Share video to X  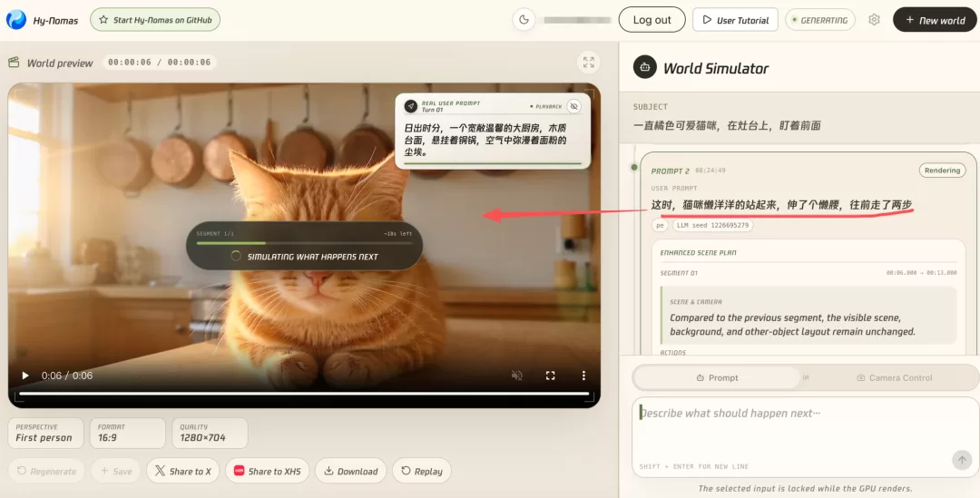pyautogui.click(x=183, y=471)
